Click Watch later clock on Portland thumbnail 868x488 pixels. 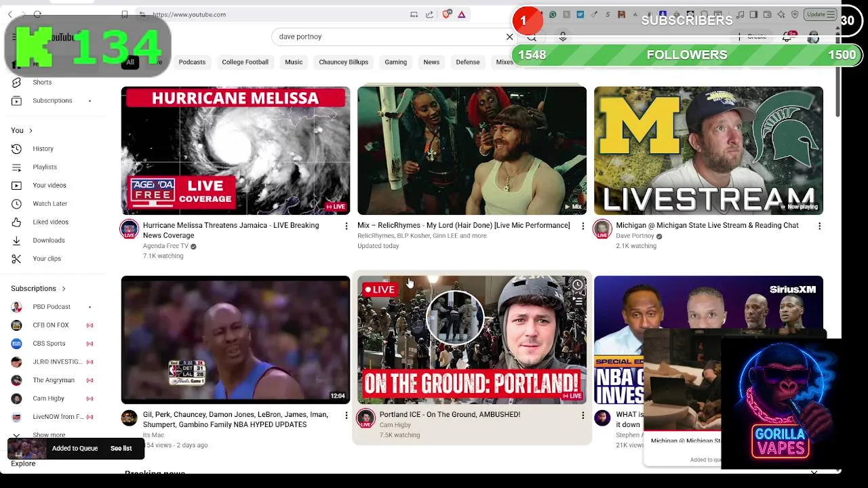577,285
